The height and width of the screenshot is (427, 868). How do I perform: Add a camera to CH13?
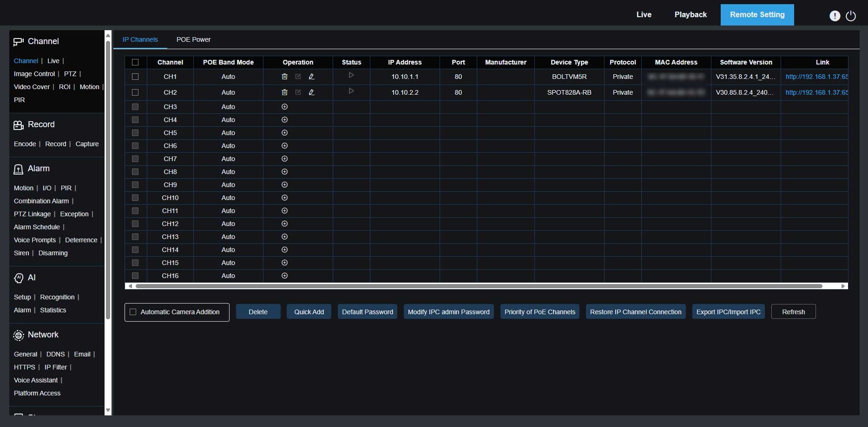285,237
